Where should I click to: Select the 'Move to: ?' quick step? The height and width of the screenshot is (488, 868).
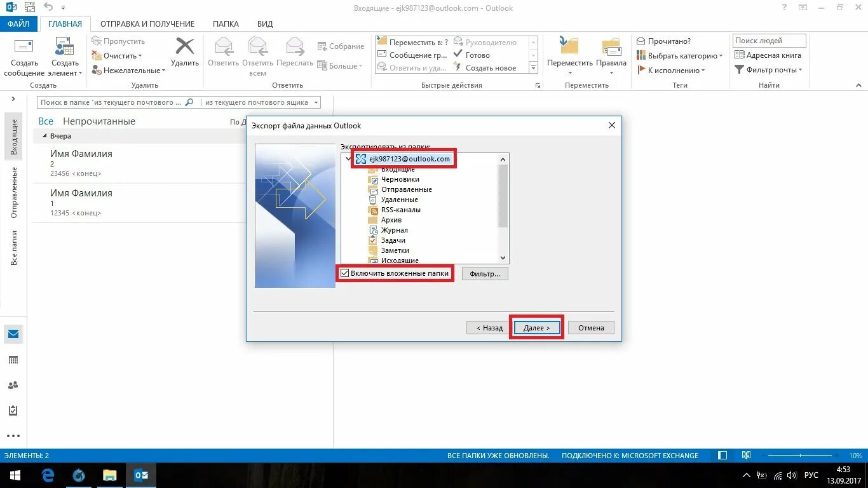point(413,43)
